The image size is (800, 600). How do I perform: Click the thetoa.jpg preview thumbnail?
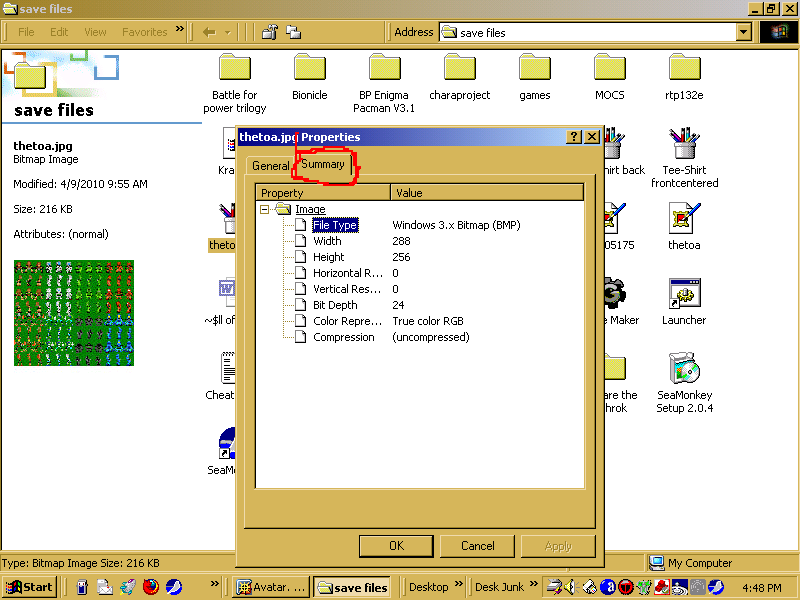[74, 313]
